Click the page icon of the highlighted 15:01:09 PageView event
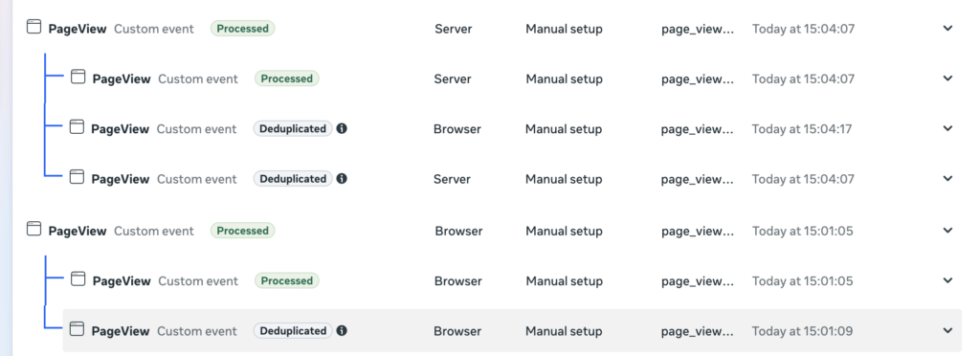The height and width of the screenshot is (356, 980). click(77, 328)
